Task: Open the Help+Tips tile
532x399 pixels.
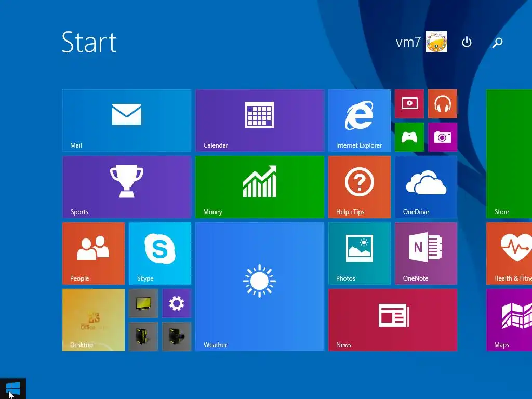Action: click(360, 187)
